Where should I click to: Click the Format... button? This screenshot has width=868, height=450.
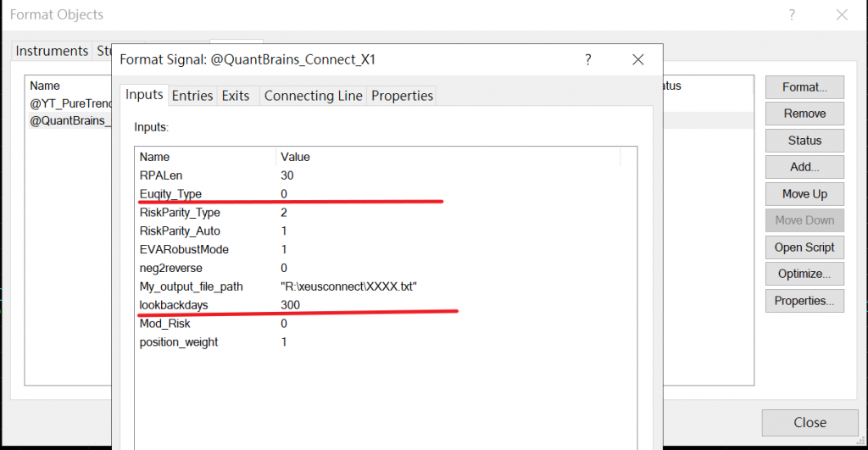pos(804,86)
